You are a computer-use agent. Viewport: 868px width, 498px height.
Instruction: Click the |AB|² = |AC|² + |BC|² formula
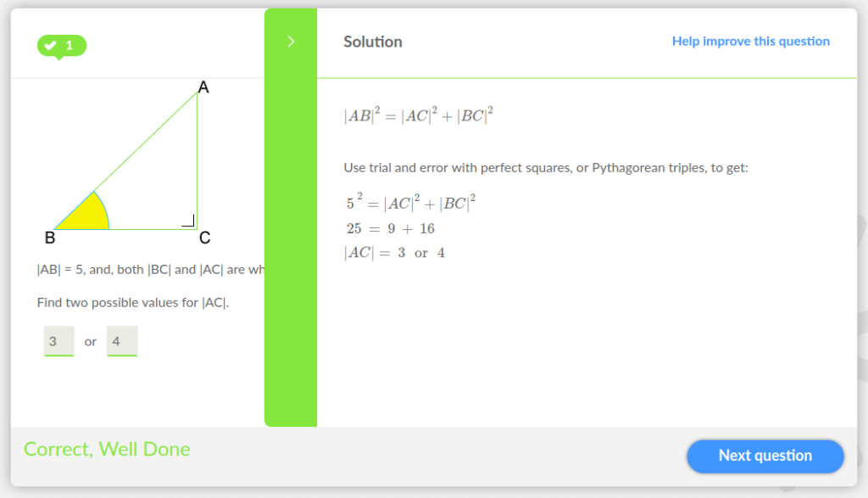coord(419,115)
